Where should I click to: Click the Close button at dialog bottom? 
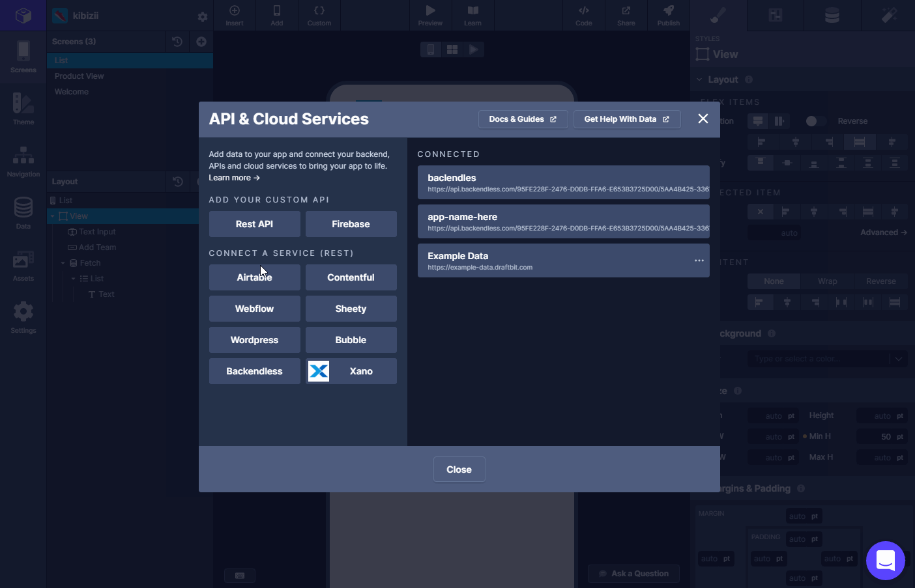(459, 469)
